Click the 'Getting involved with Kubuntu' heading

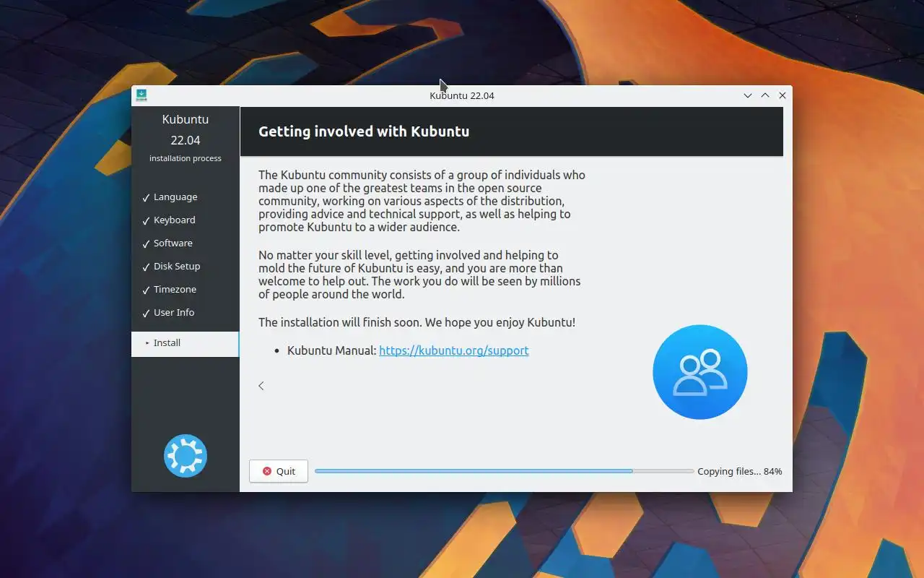[364, 131]
